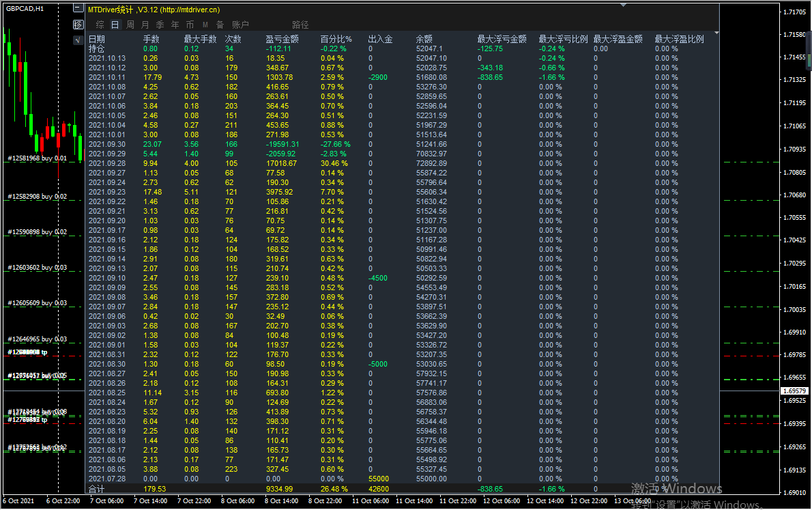The height and width of the screenshot is (510, 812).
Task: Select the 日 daily tab
Action: pyautogui.click(x=115, y=25)
